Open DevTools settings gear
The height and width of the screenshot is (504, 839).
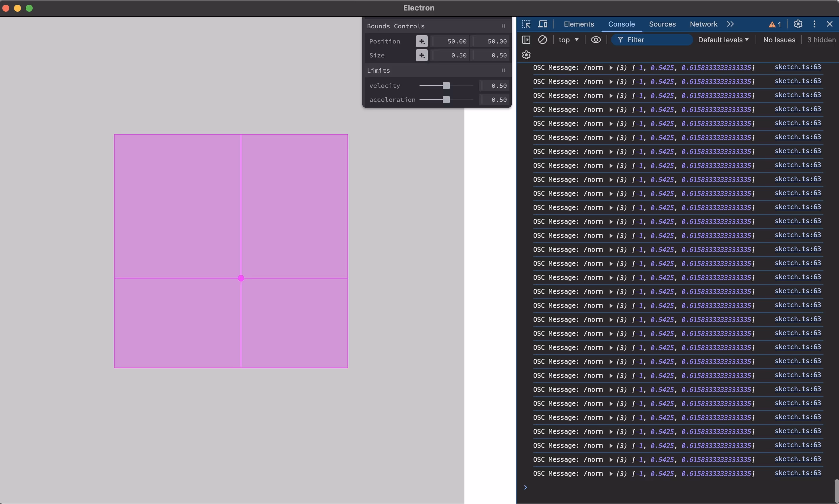tap(798, 24)
